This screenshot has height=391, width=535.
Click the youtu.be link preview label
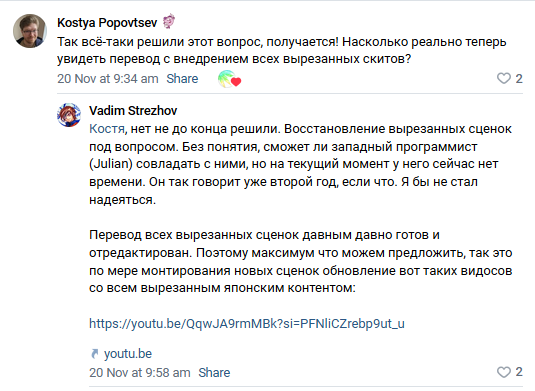pyautogui.click(x=128, y=354)
